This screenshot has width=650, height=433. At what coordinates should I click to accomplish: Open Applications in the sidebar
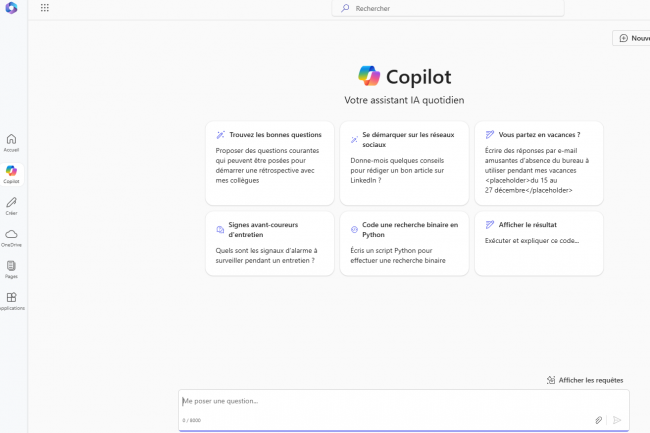tap(11, 301)
